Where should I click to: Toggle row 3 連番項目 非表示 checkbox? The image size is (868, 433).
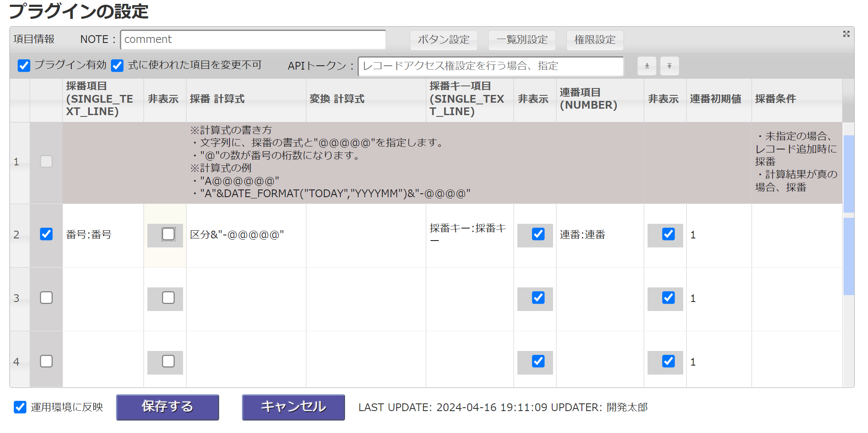pos(669,298)
